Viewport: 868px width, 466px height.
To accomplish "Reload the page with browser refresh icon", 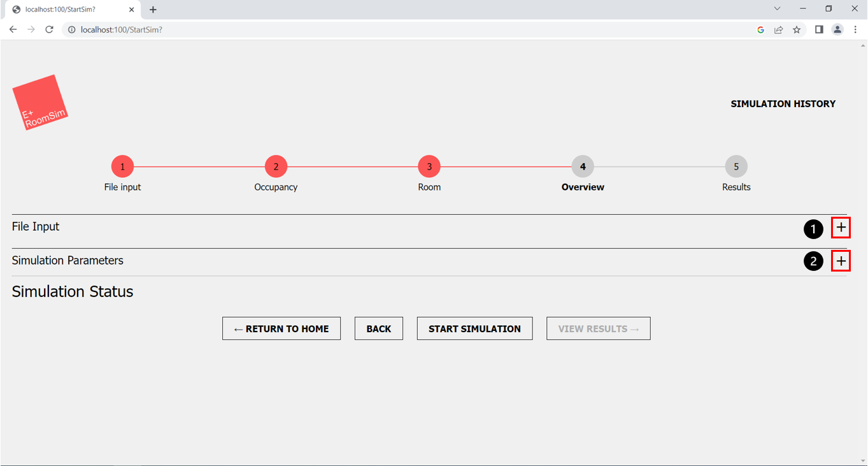I will 49,30.
